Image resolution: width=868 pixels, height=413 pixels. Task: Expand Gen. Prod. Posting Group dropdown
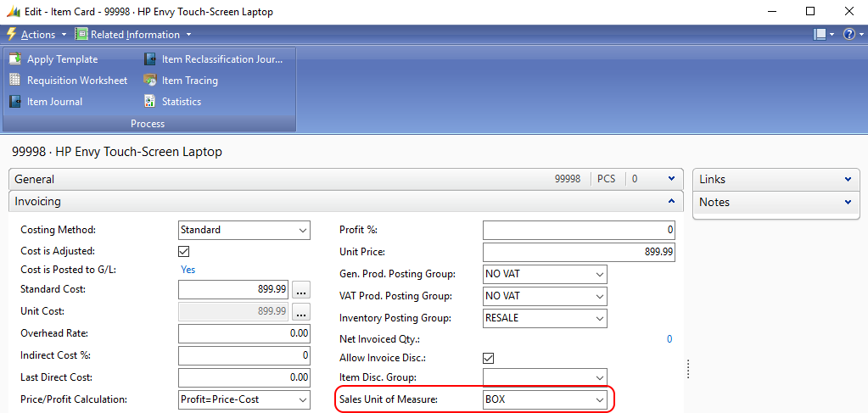pyautogui.click(x=600, y=274)
